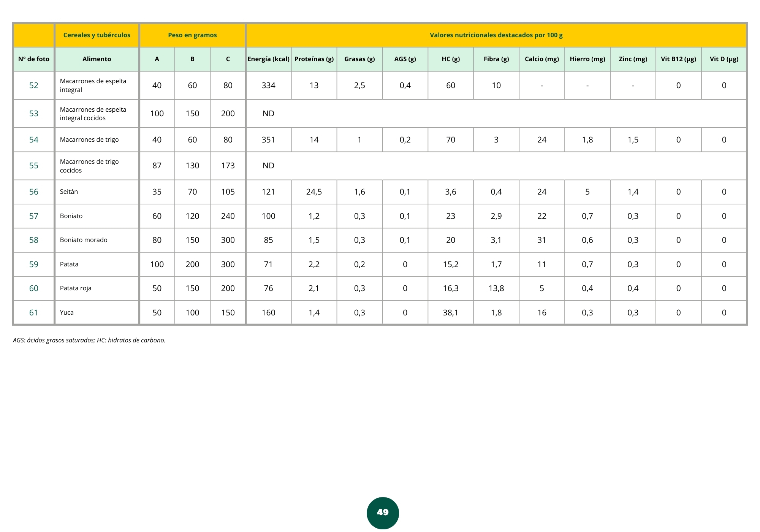760x532 pixels.
Task: Click the Proteínas (g) column header
Action: click(314, 59)
